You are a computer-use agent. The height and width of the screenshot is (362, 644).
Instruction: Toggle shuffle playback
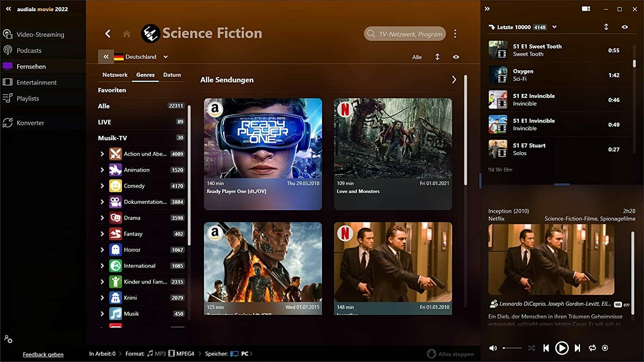tap(532, 348)
